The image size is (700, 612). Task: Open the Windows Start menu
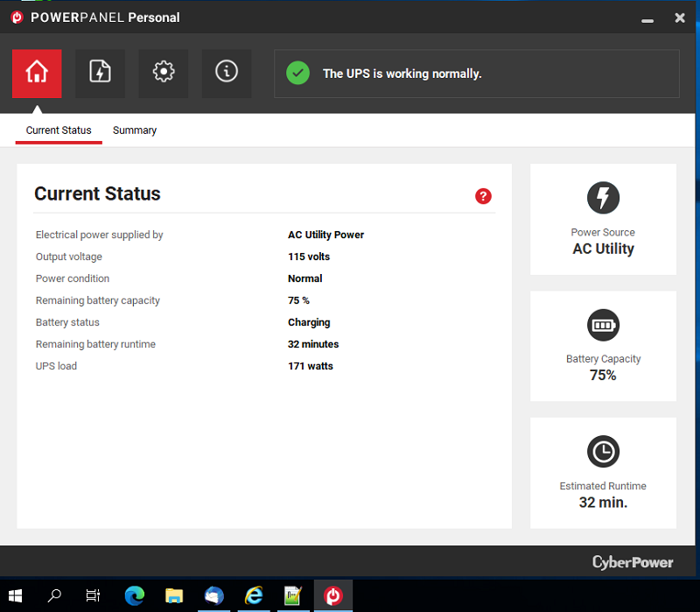pyautogui.click(x=16, y=595)
